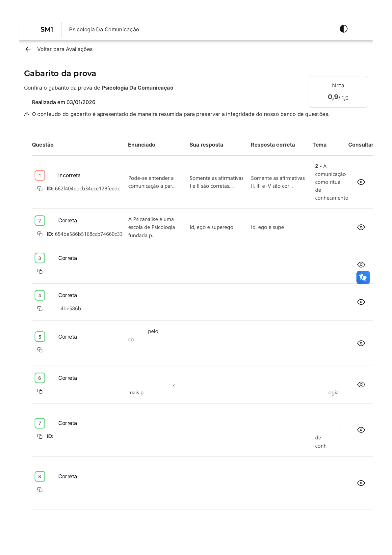Select the Resposta correta column header
This screenshot has width=392, height=555.
[273, 145]
